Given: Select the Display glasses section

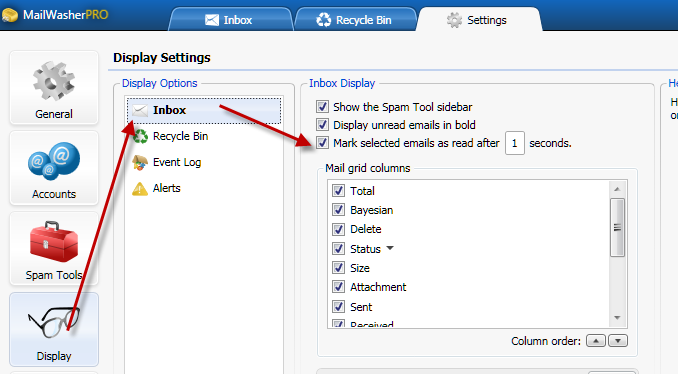Looking at the screenshot, I should [54, 329].
